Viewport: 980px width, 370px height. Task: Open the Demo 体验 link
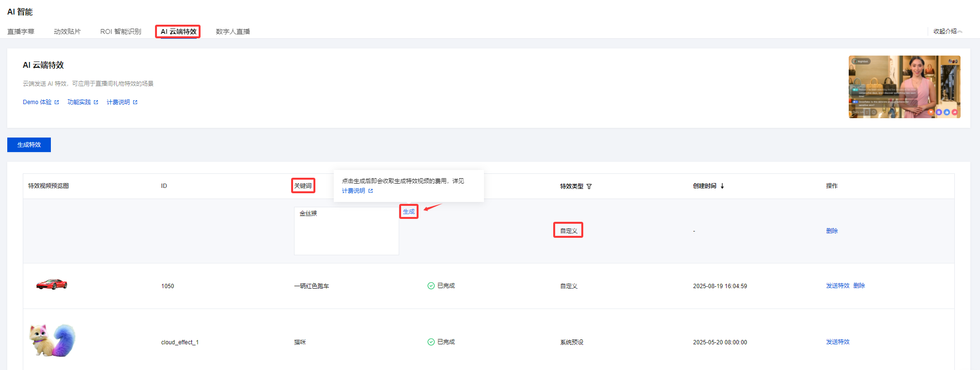point(41,102)
